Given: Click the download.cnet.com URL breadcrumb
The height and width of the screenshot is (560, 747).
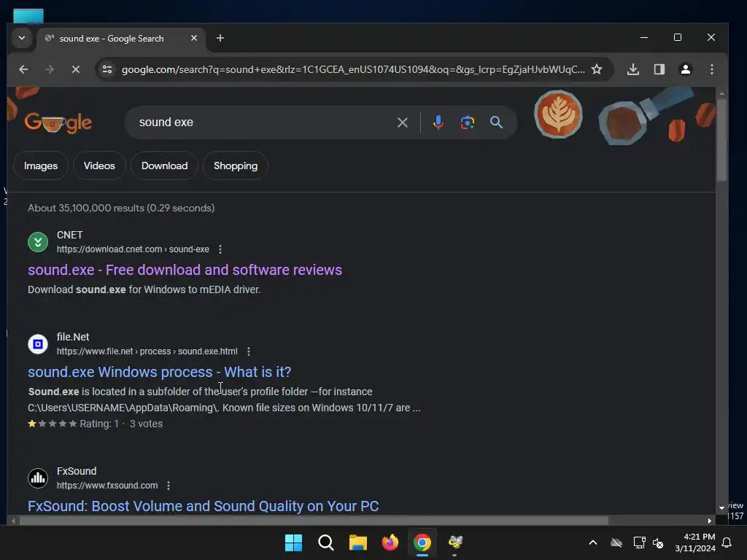Looking at the screenshot, I should (x=133, y=249).
